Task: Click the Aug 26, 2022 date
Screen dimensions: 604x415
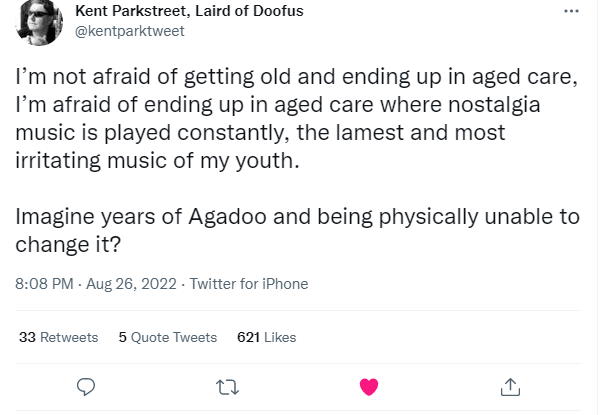Action: (x=130, y=284)
